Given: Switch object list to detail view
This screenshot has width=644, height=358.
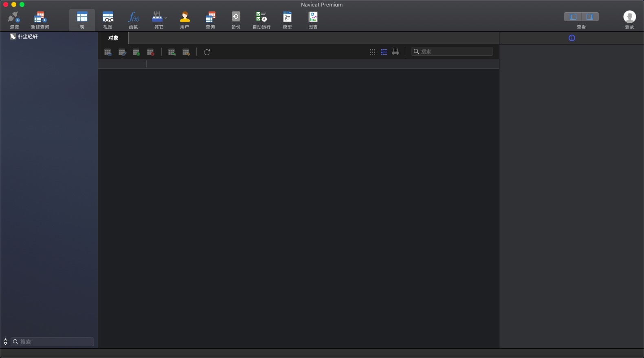Looking at the screenshot, I should click(x=396, y=52).
